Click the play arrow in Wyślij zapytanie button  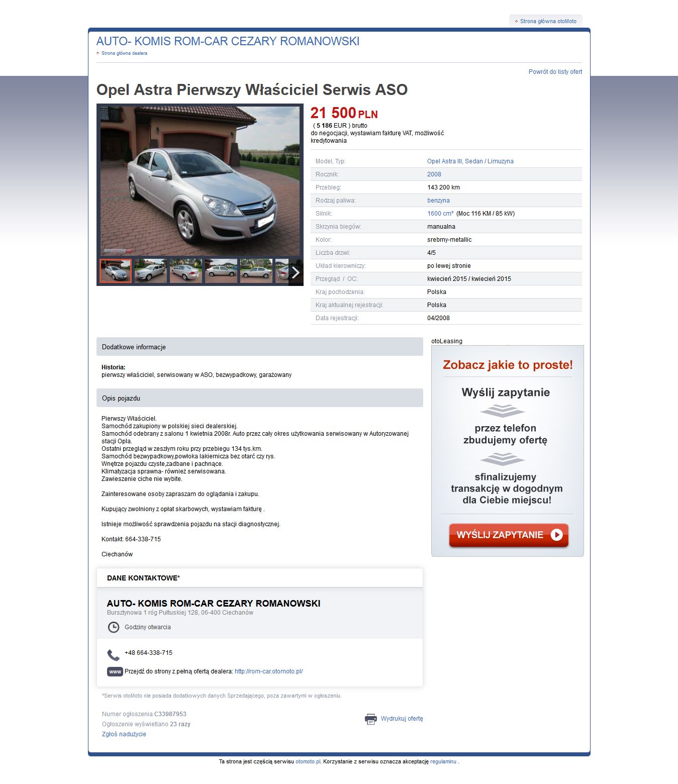click(x=556, y=535)
